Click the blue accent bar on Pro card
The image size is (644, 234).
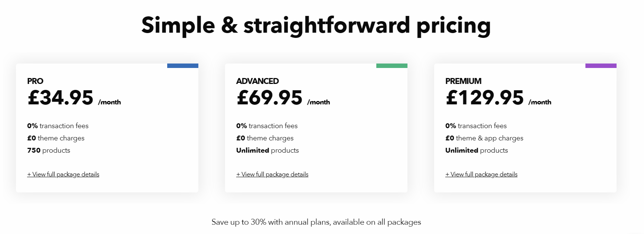183,66
